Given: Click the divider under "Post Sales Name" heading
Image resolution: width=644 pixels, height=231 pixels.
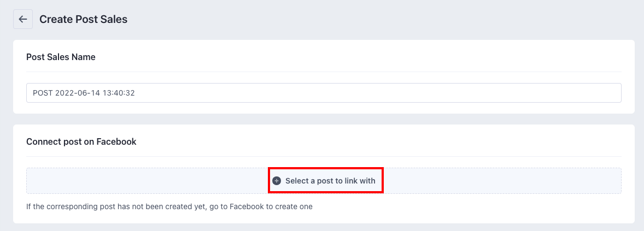Looking at the screenshot, I should pyautogui.click(x=324, y=72).
